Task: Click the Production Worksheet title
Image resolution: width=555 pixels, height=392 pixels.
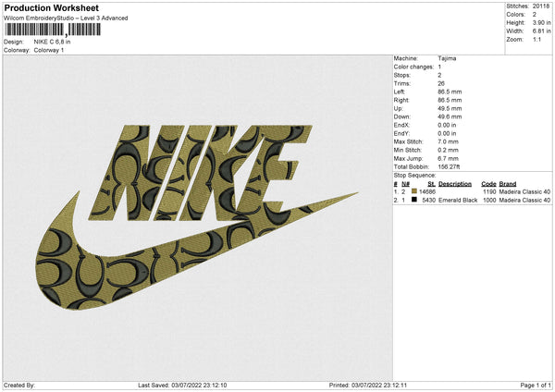Action: (51, 7)
